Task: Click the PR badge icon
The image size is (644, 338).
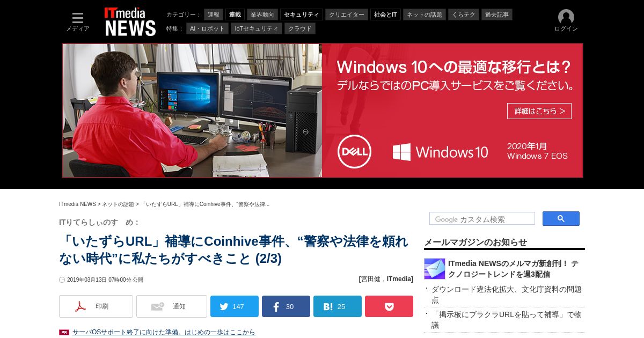Action: pyautogui.click(x=64, y=333)
